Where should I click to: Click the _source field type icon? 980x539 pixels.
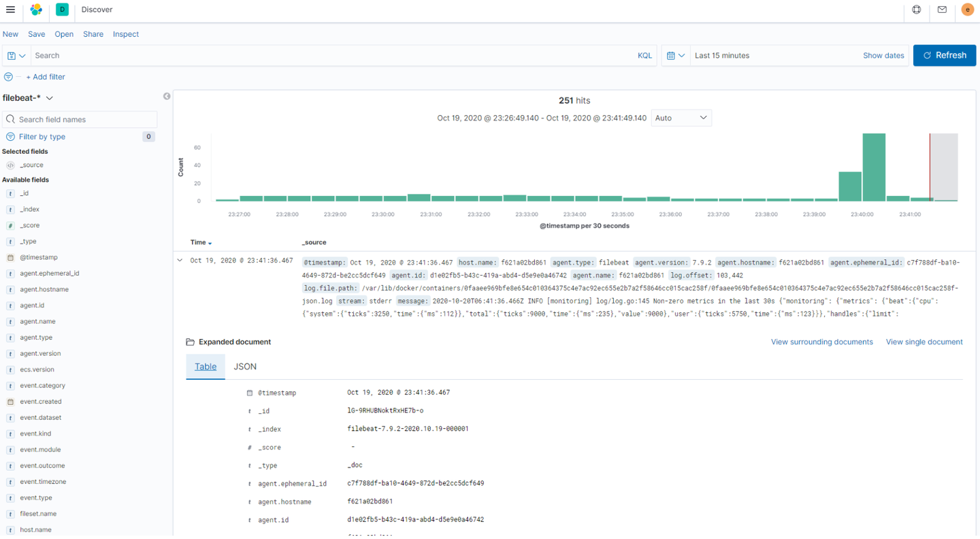(x=10, y=165)
